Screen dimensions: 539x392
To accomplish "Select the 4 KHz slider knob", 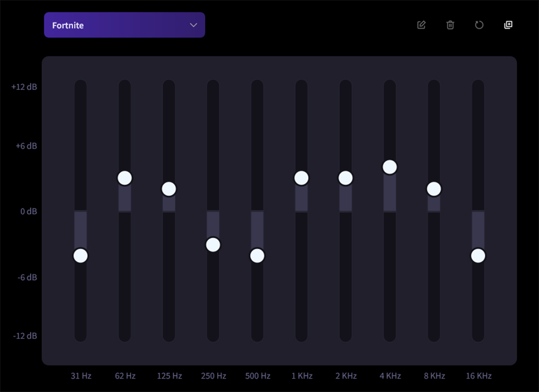I will pos(390,167).
